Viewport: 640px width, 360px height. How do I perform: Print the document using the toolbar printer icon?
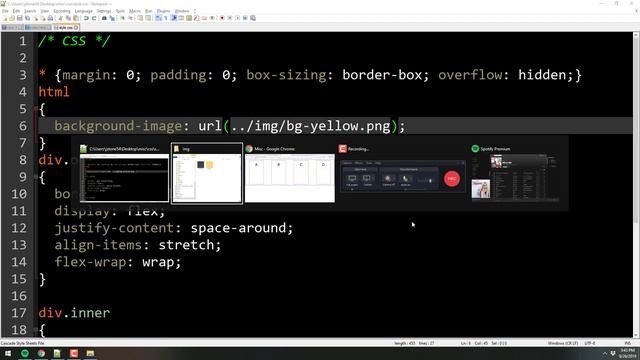[50, 18]
